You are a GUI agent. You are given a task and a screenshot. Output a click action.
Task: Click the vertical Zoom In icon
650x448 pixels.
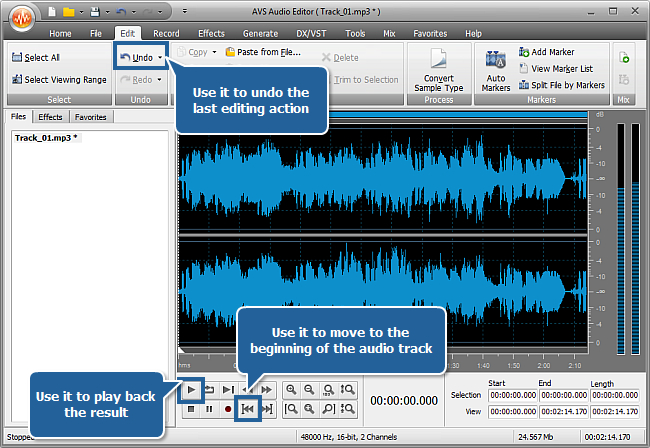coord(347,390)
